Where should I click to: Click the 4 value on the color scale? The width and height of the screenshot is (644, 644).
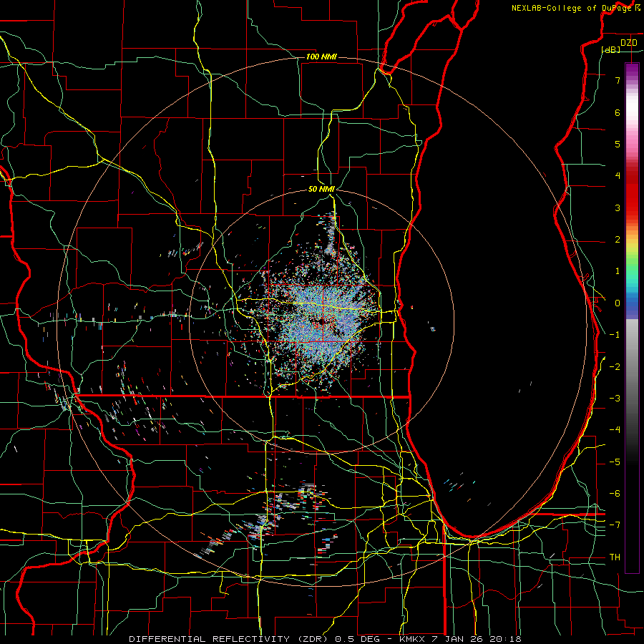click(x=618, y=176)
